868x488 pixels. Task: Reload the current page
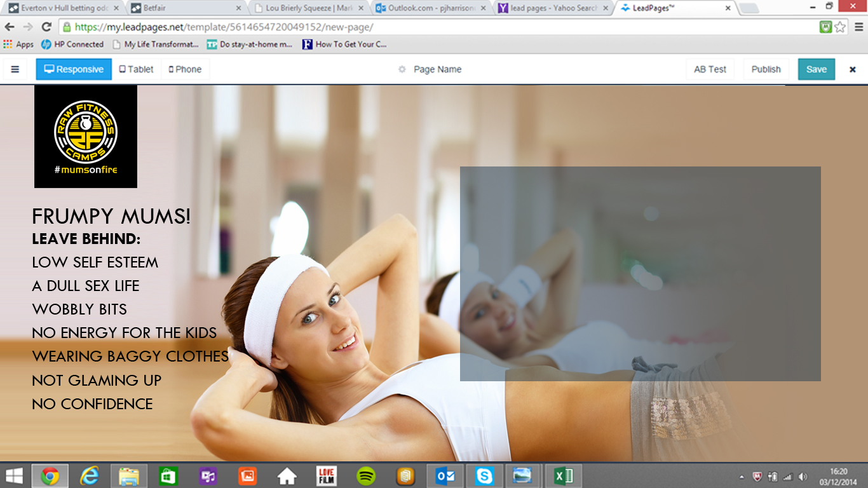click(46, 27)
